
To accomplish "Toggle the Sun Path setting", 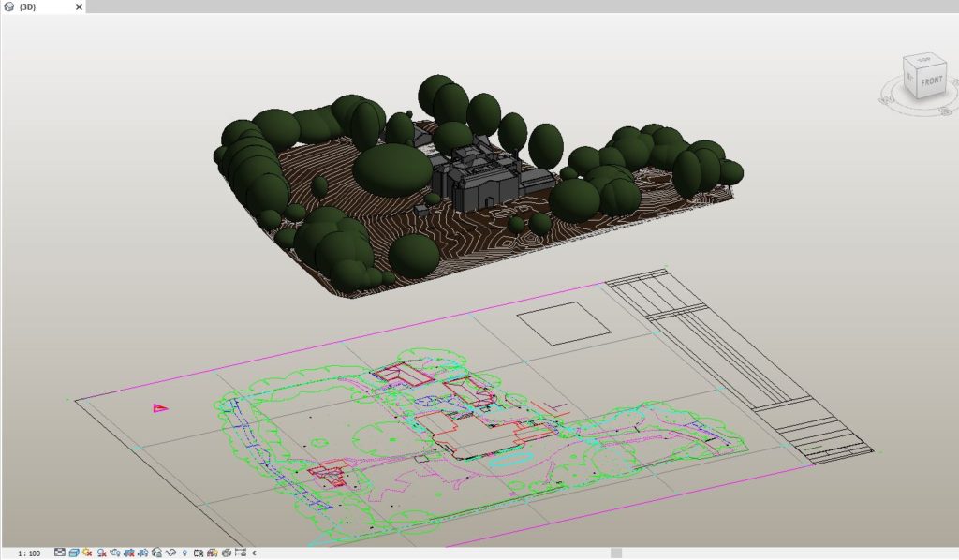I will tap(87, 553).
